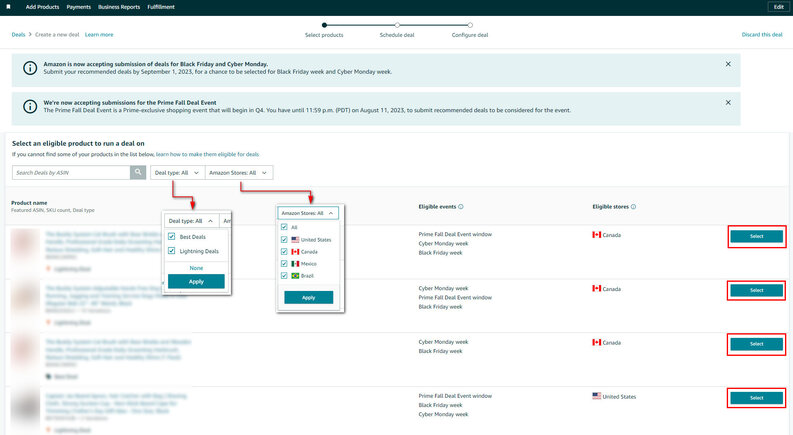This screenshot has width=793, height=435.
Task: Open the Amazon Stores: All filter
Action: pos(239,172)
